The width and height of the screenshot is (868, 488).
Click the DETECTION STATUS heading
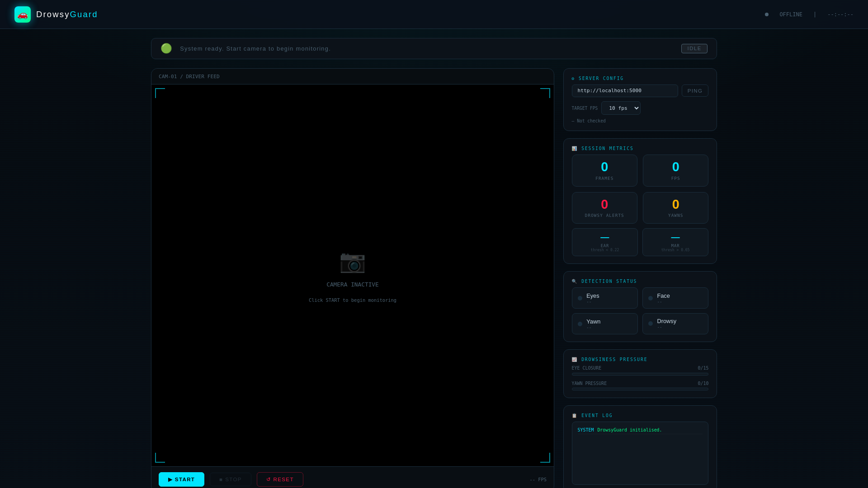[609, 282]
